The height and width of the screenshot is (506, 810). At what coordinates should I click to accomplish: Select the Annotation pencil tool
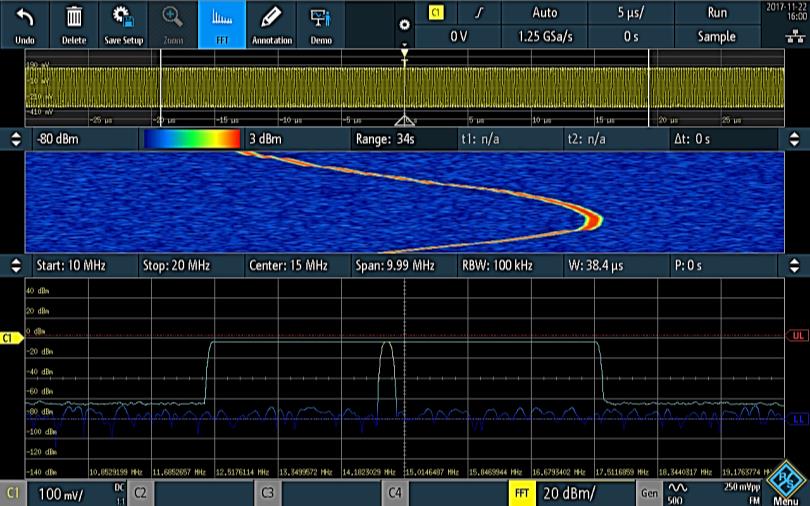(271, 24)
